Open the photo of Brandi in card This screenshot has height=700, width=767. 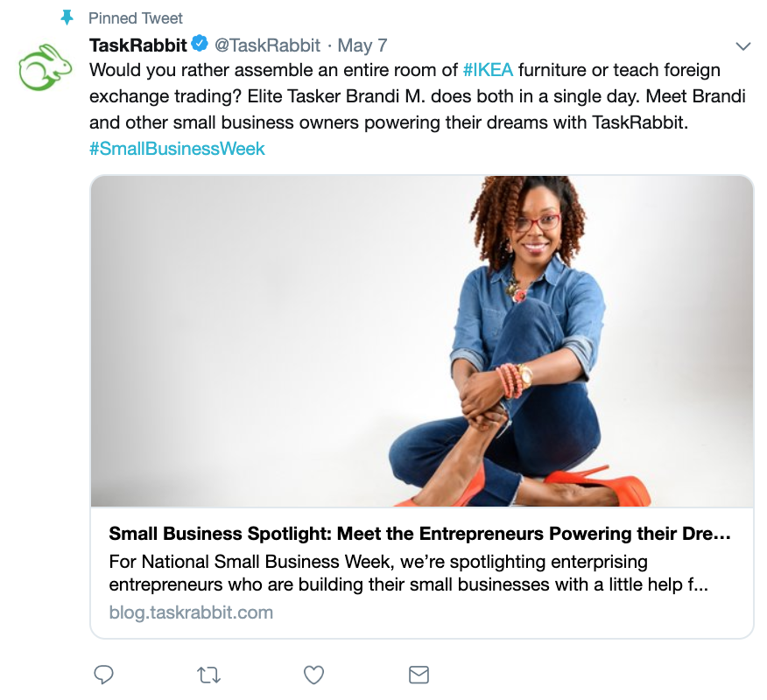422,341
